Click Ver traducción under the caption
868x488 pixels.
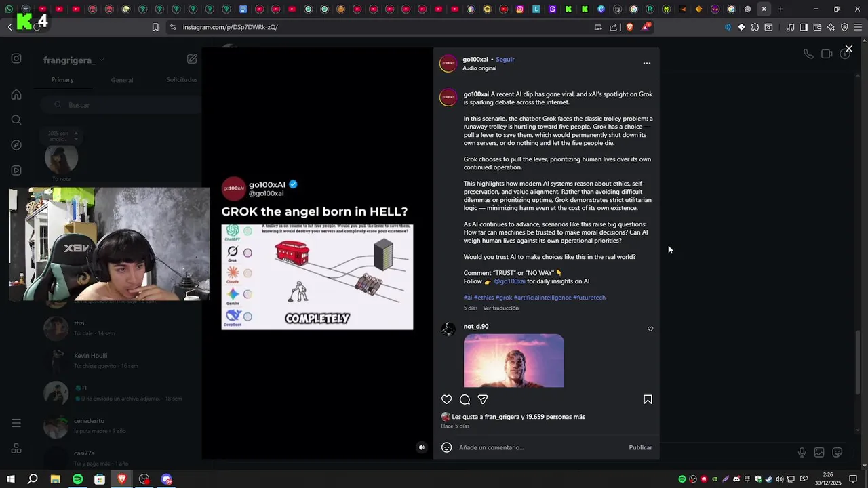pos(500,308)
